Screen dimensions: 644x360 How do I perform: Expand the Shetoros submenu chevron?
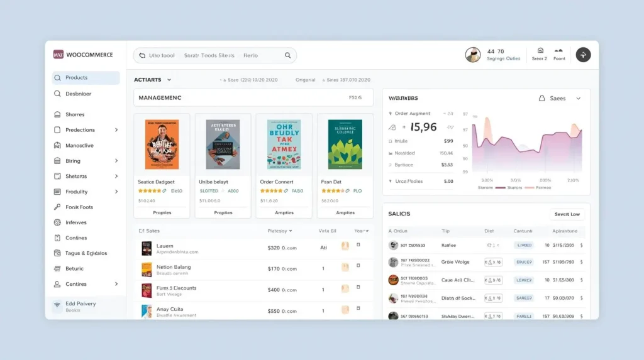pyautogui.click(x=116, y=176)
